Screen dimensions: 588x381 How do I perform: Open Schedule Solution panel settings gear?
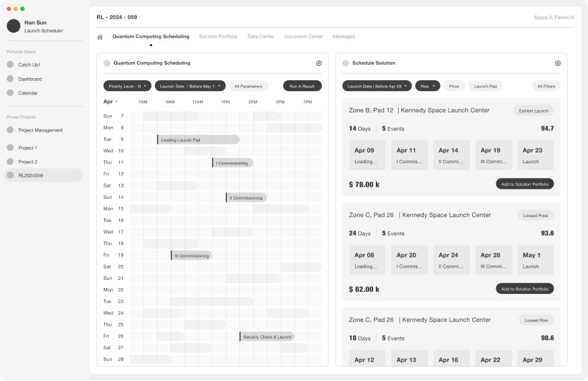[x=558, y=63]
